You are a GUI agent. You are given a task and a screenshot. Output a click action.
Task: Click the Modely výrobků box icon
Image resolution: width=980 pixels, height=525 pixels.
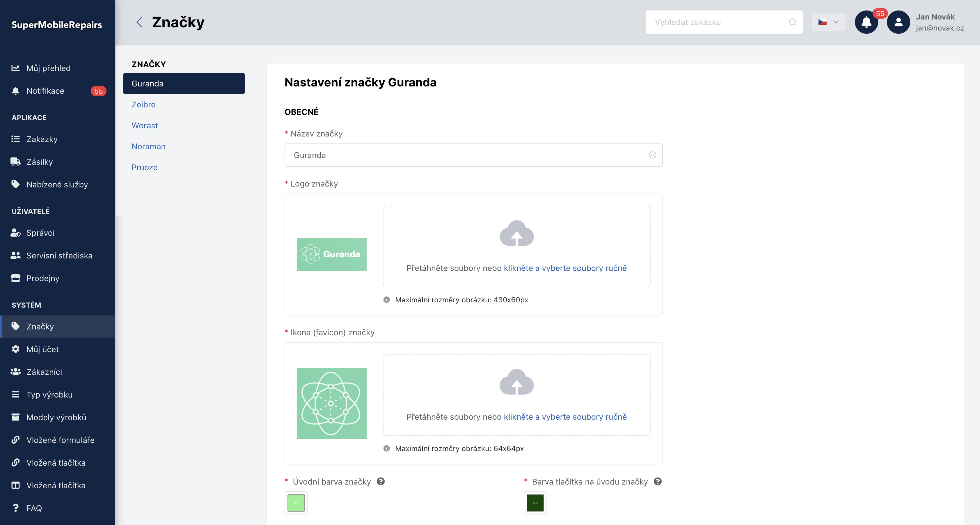click(15, 417)
